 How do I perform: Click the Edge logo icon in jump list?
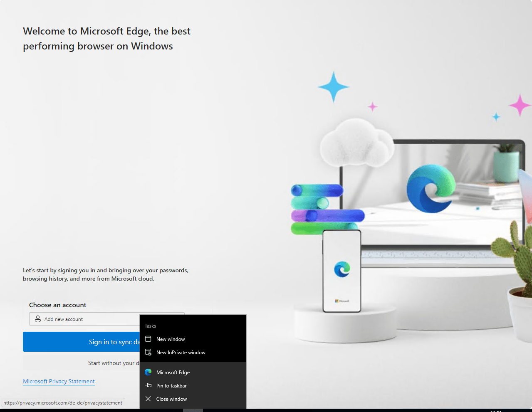pyautogui.click(x=148, y=372)
